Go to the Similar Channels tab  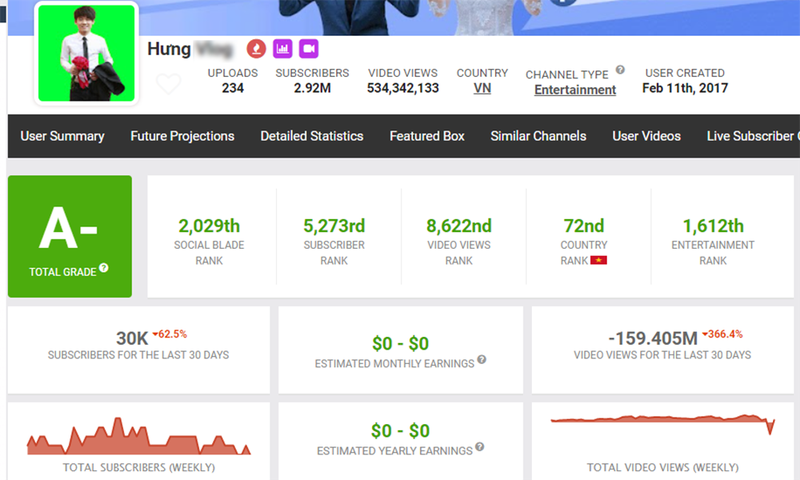(539, 136)
